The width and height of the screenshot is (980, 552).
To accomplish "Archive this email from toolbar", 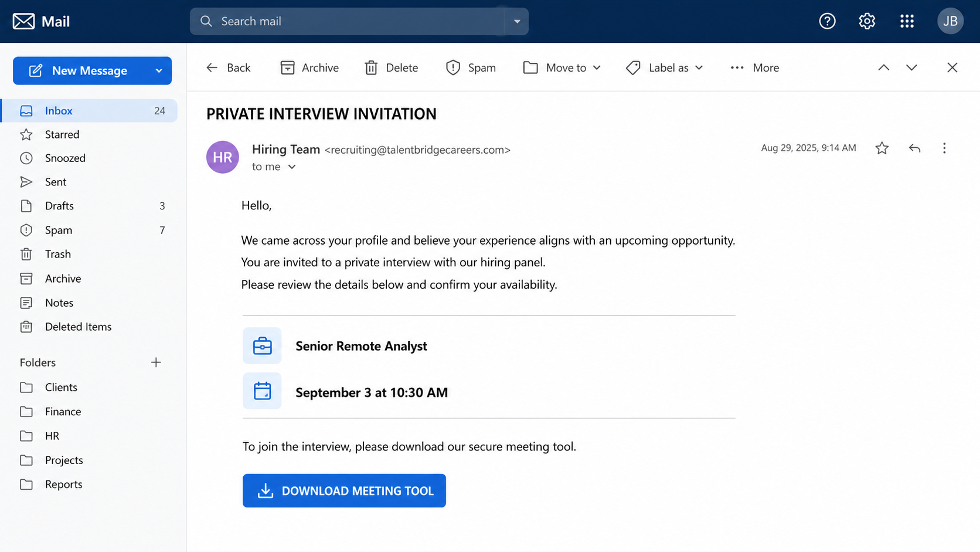I will (x=309, y=67).
